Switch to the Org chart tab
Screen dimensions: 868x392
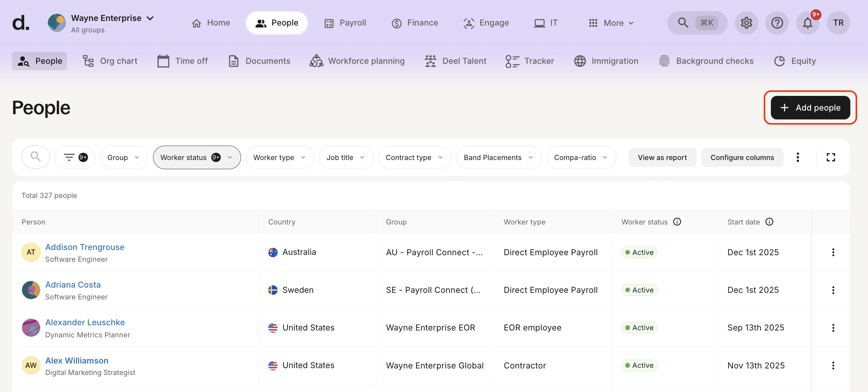pyautogui.click(x=110, y=61)
